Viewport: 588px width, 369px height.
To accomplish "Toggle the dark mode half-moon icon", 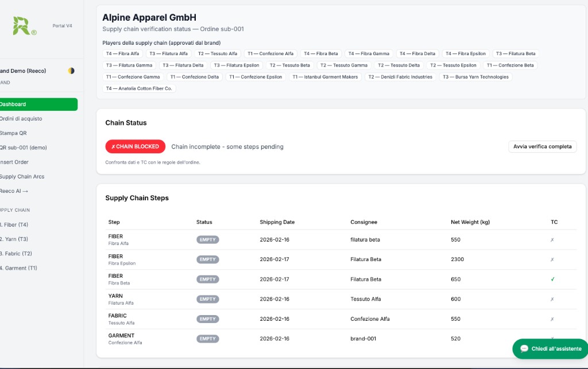I will click(x=71, y=71).
